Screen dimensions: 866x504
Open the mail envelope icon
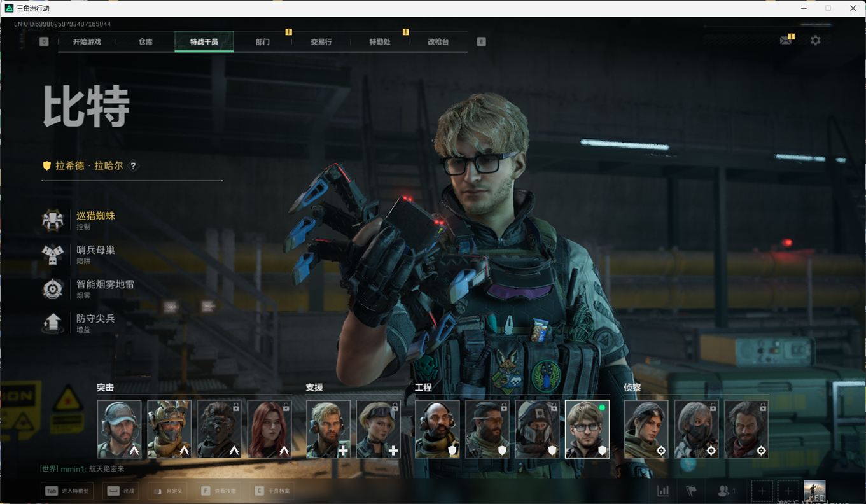click(x=786, y=41)
